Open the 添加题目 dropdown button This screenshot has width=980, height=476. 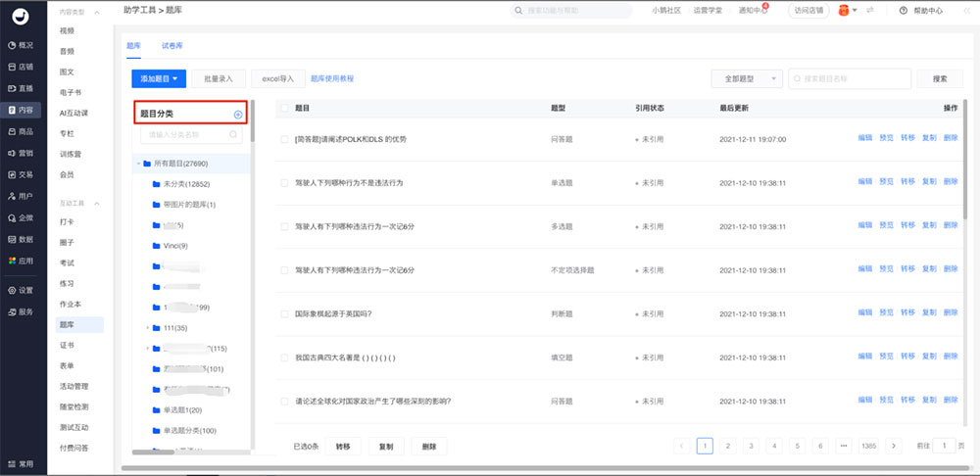point(159,78)
